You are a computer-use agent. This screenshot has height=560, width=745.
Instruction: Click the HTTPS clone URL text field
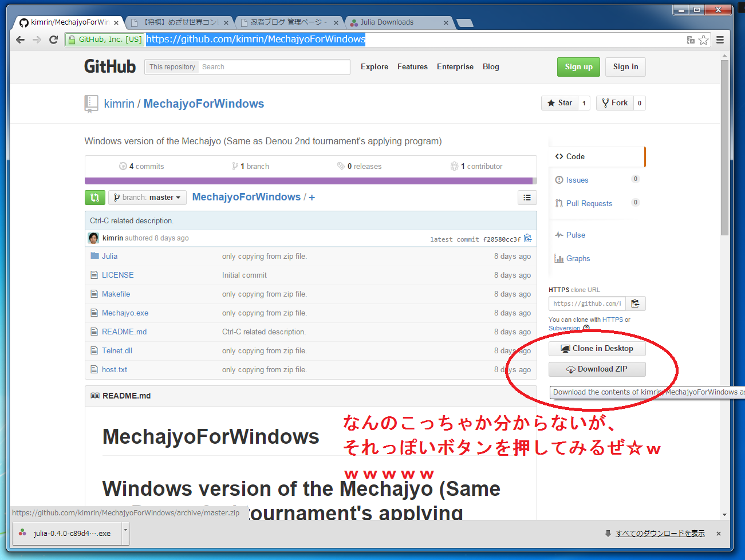click(588, 303)
